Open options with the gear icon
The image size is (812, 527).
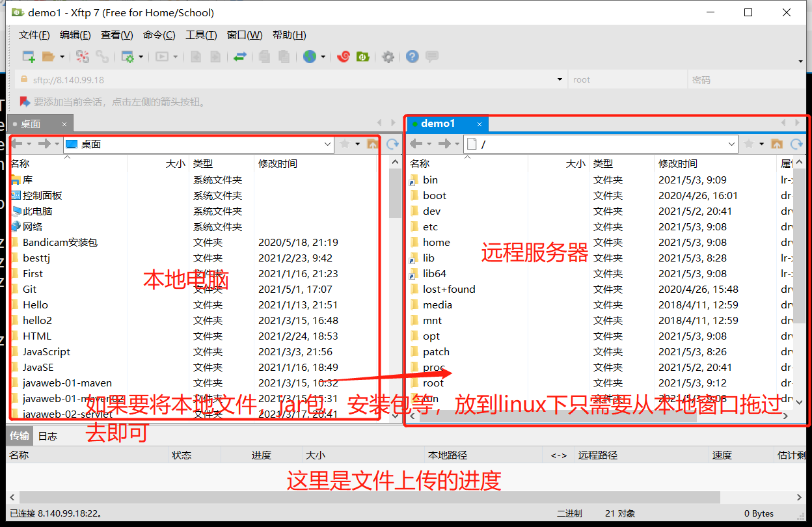point(388,57)
